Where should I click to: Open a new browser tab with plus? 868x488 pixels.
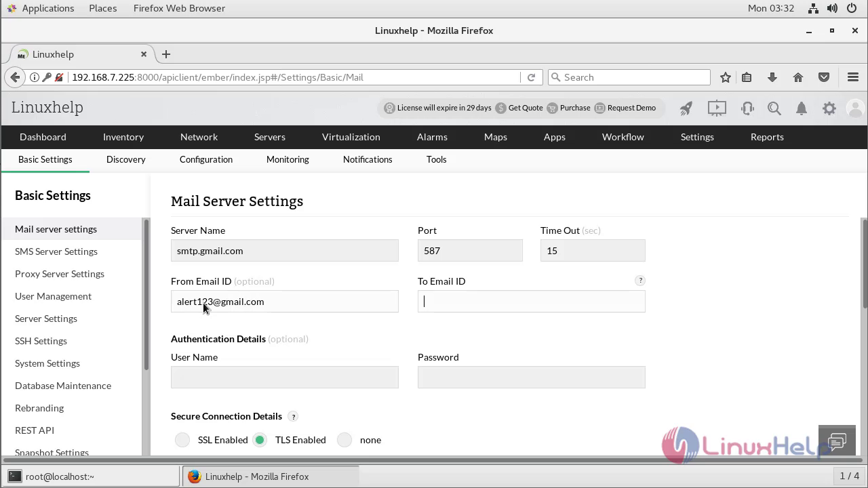(x=166, y=54)
